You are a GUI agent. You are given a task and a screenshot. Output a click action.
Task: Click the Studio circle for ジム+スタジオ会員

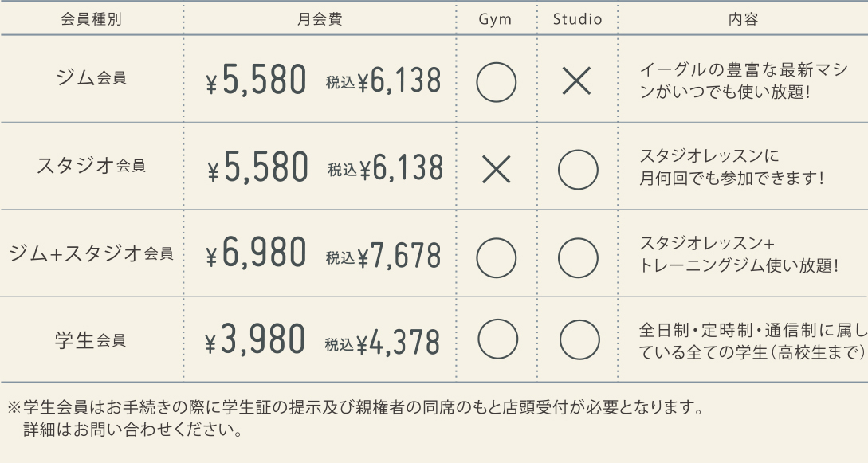(x=577, y=254)
